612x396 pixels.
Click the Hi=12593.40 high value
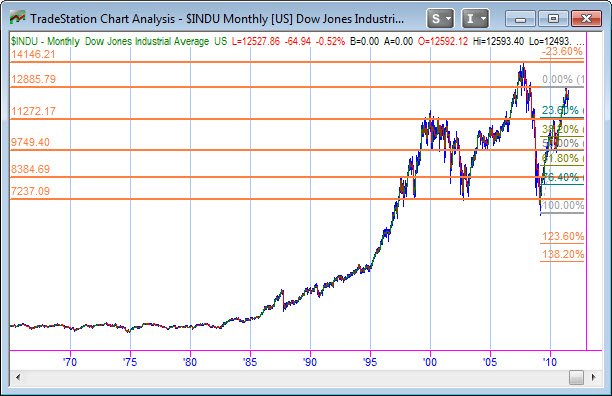[x=498, y=41]
